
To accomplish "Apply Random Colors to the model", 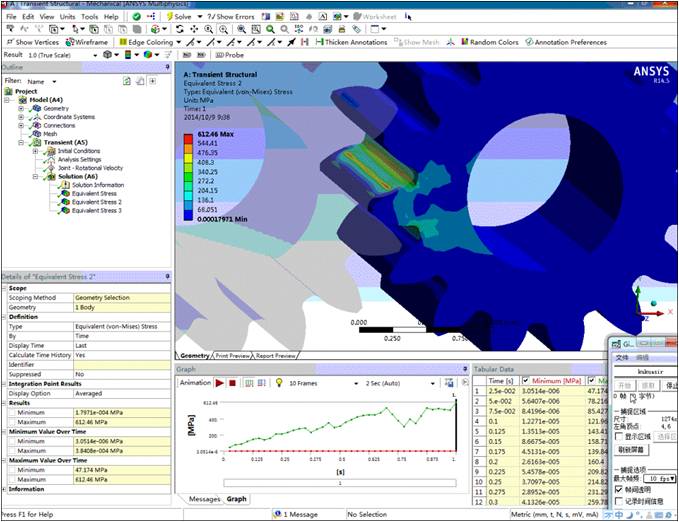I will [490, 42].
